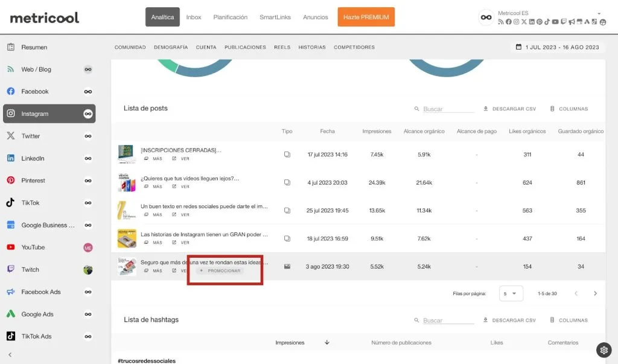Click the YouTube play icon in sidebar

11,247
